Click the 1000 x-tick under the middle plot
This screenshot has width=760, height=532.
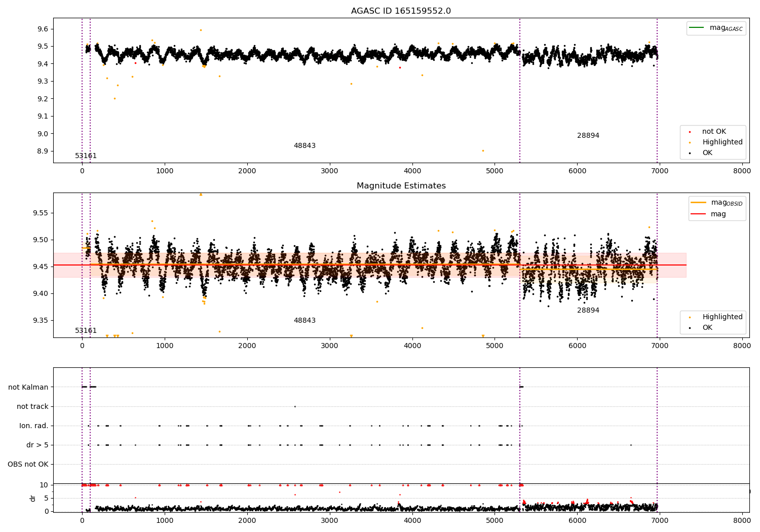[165, 346]
